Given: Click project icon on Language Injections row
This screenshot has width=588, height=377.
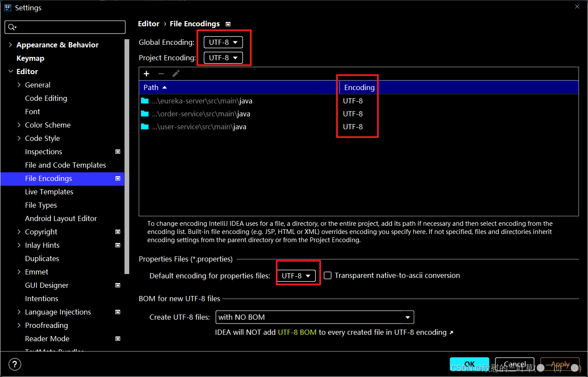Looking at the screenshot, I should (118, 312).
